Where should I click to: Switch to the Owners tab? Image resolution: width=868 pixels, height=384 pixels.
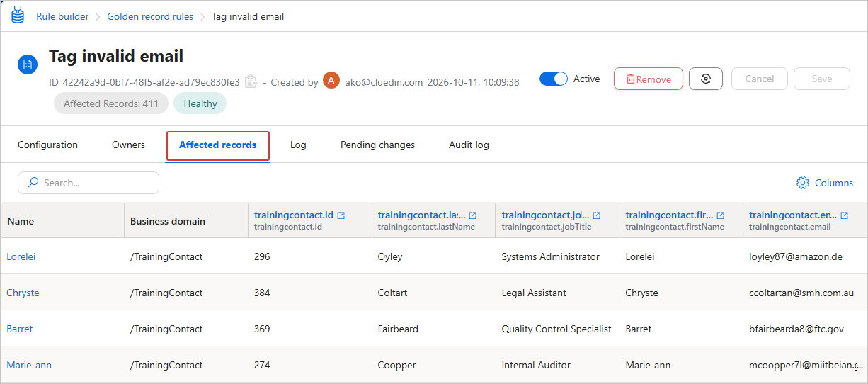(128, 145)
